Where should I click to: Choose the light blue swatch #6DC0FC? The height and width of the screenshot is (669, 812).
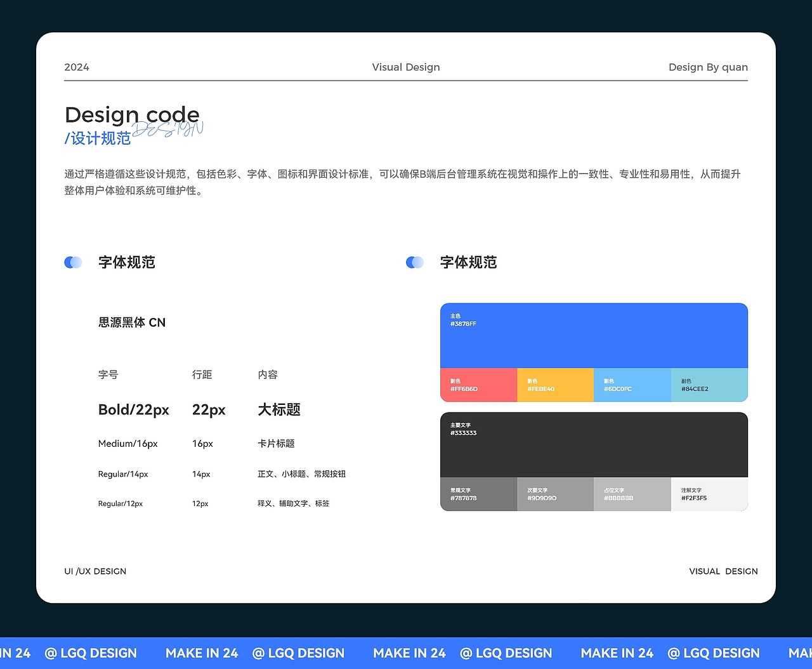pos(632,385)
